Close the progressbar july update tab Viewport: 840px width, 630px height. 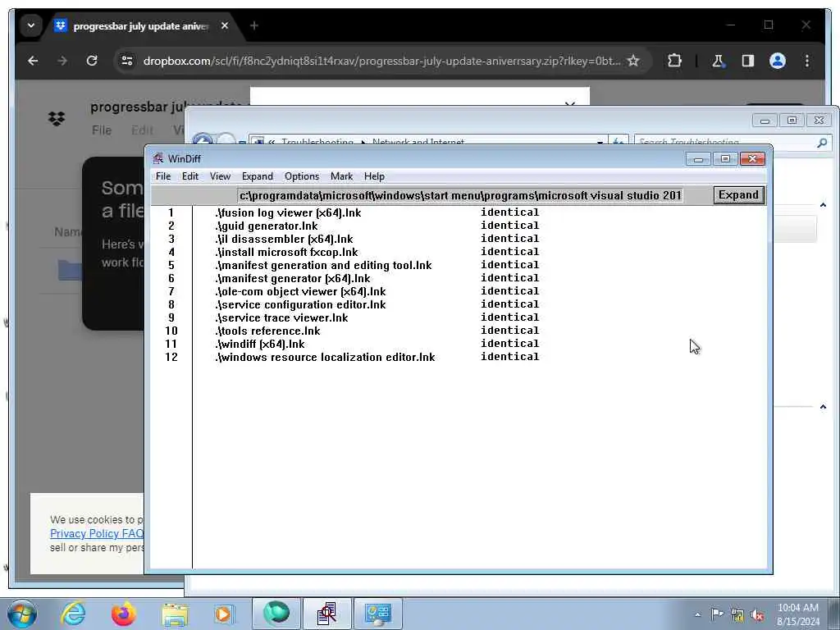coord(225,25)
